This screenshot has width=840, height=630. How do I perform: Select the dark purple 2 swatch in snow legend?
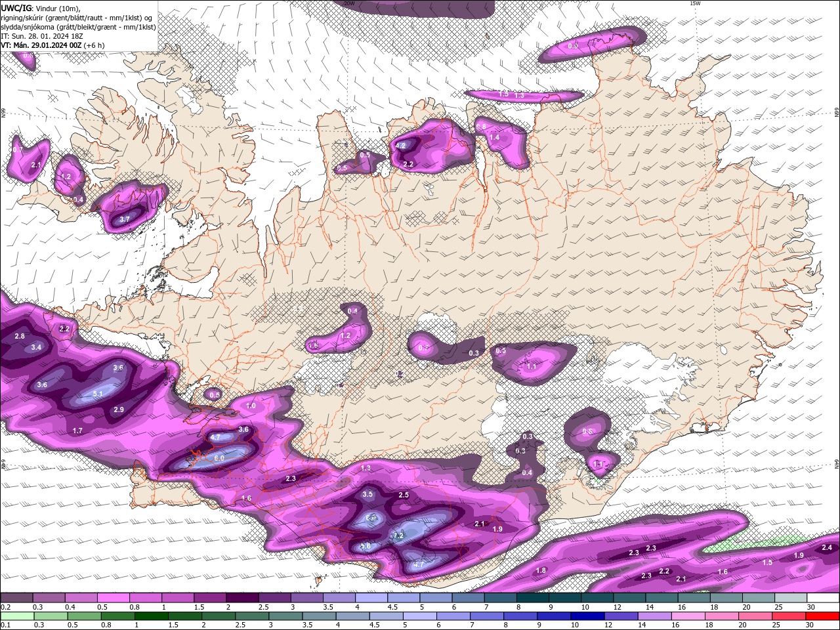click(241, 598)
